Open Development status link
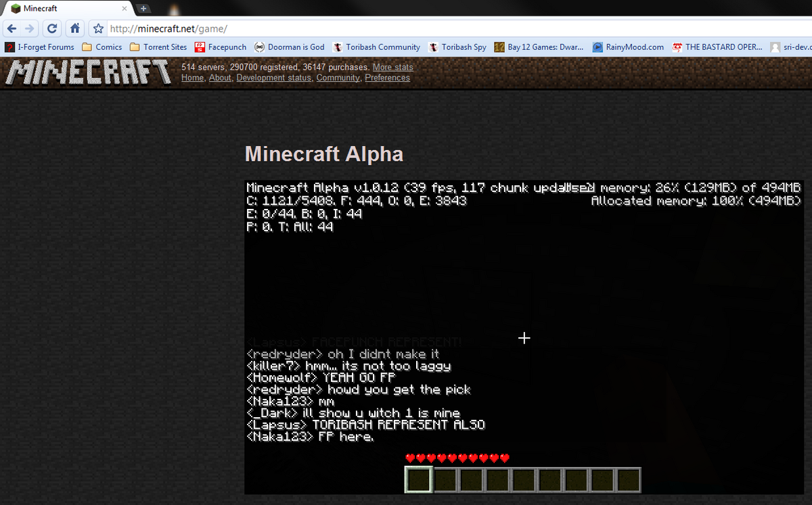The height and width of the screenshot is (505, 812). (274, 78)
